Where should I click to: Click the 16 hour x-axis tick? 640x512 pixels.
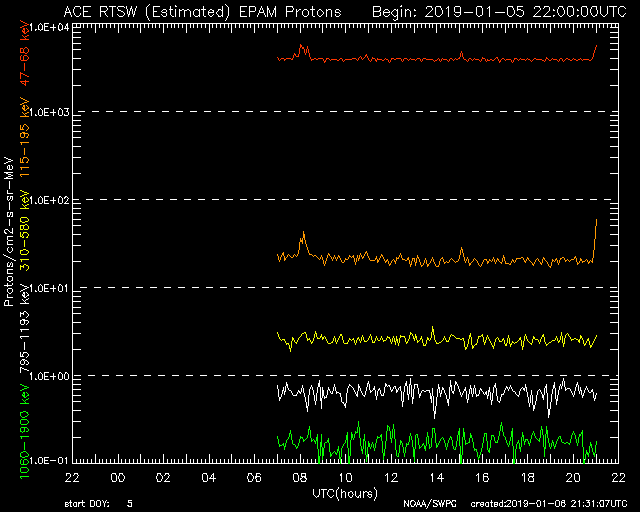(482, 477)
